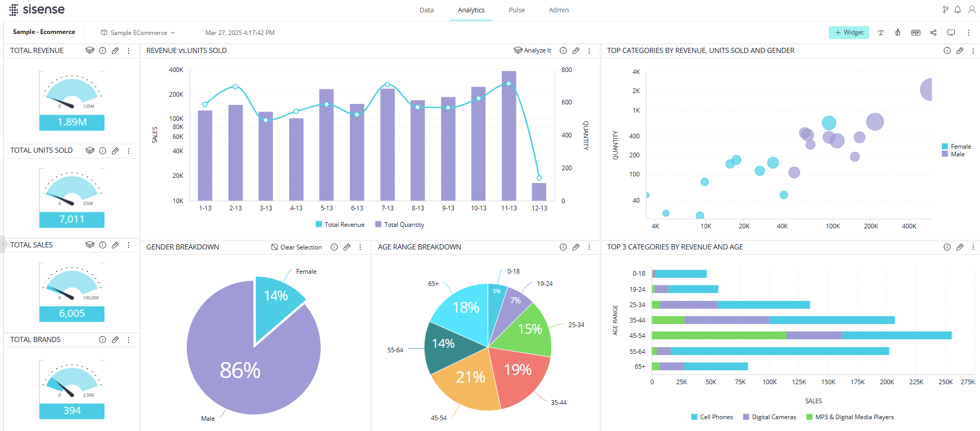
Task: Show info for Gender Breakdown widget
Action: pyautogui.click(x=334, y=247)
